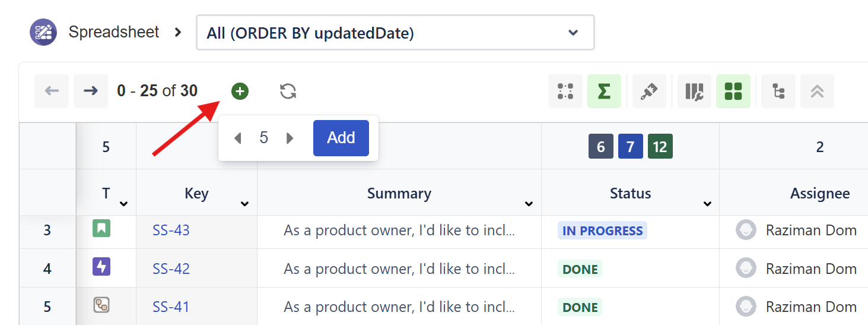868x325 pixels.
Task: Expand the Status column header dropdown
Action: tap(707, 204)
